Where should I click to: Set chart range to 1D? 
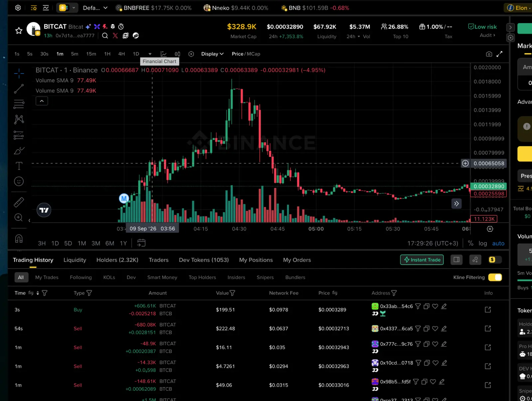55,243
